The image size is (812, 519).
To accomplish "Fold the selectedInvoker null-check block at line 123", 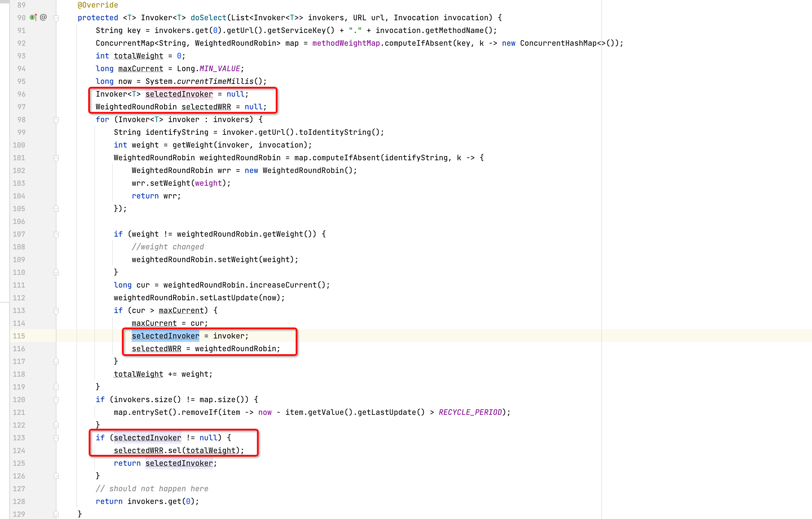I will (56, 438).
